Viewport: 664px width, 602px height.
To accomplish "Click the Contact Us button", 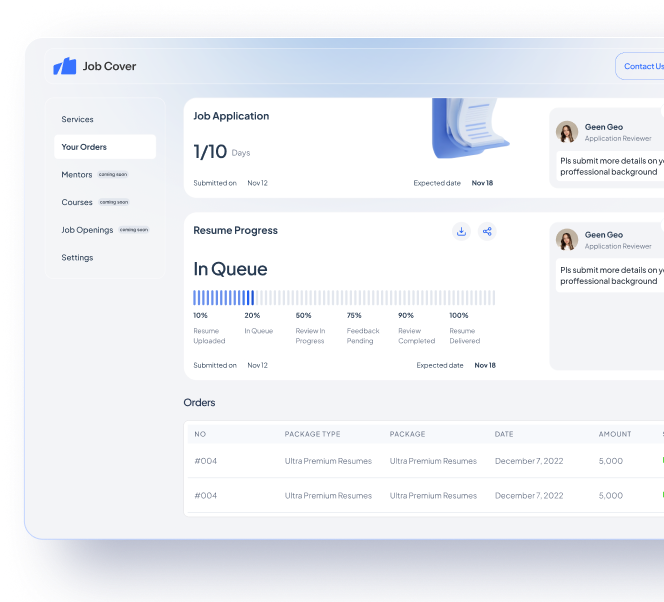I will [642, 66].
